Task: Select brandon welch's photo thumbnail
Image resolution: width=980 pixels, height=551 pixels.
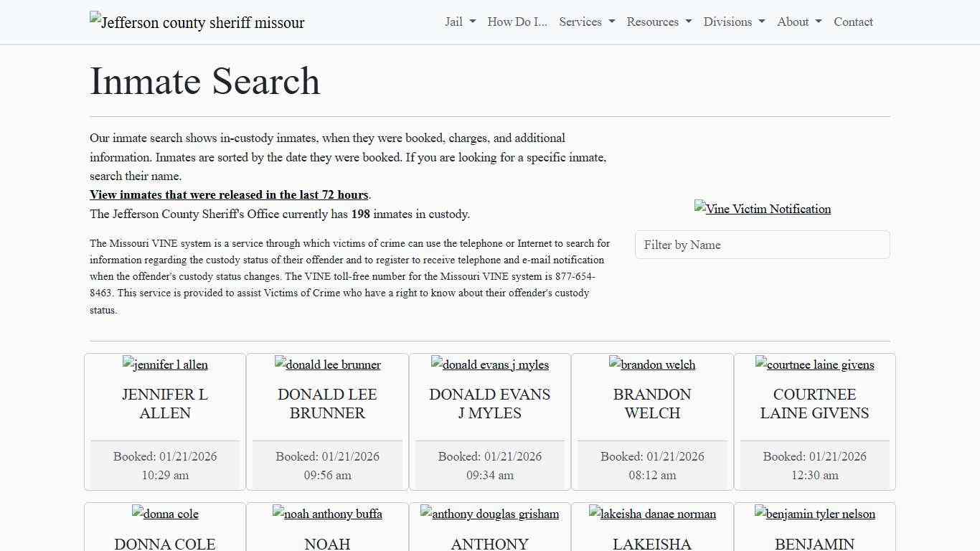Action: pos(652,364)
